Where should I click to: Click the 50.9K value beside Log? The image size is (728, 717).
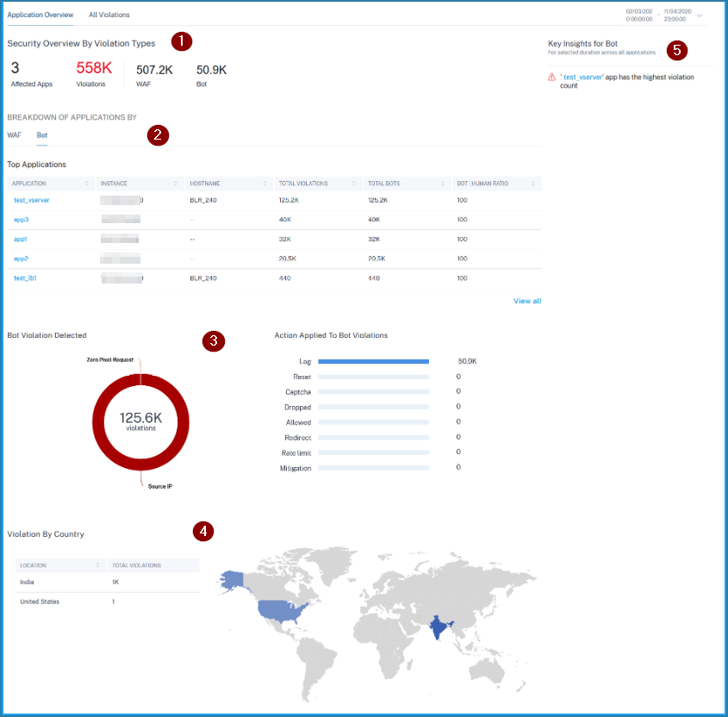point(467,361)
